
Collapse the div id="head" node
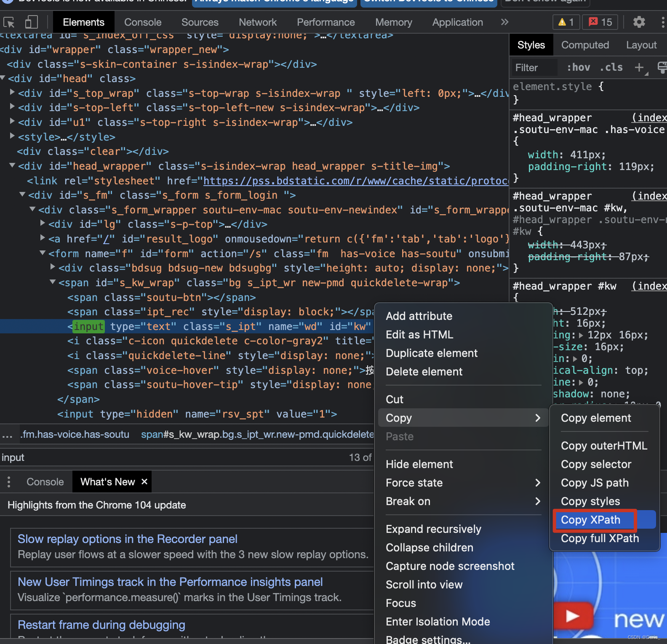point(3,78)
